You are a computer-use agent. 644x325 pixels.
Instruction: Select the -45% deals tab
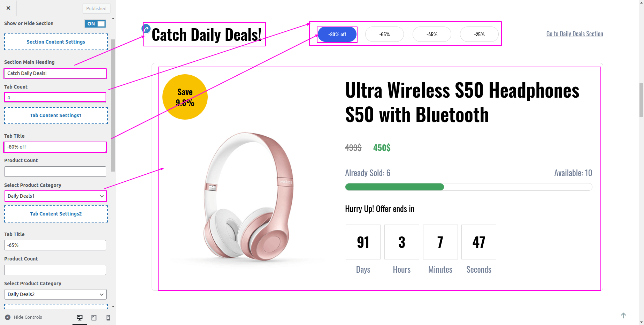coord(432,34)
